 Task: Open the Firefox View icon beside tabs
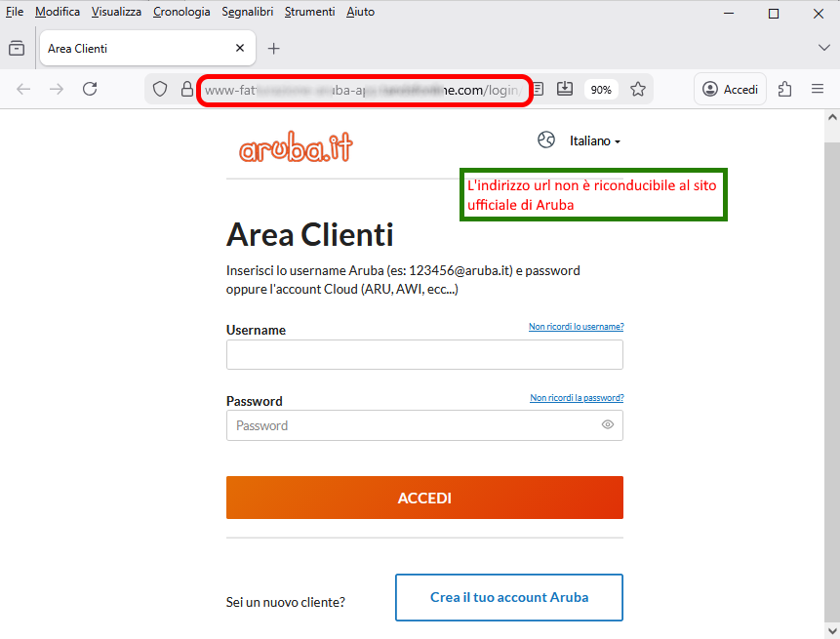17,48
